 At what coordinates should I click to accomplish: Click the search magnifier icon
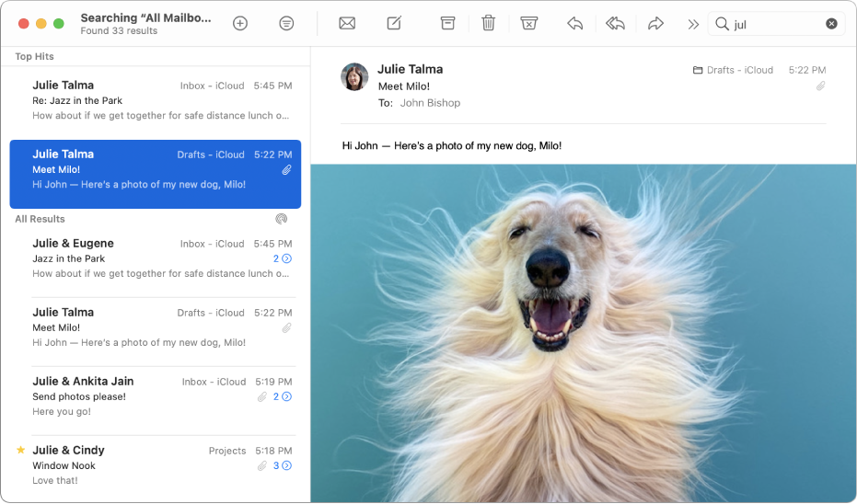722,24
